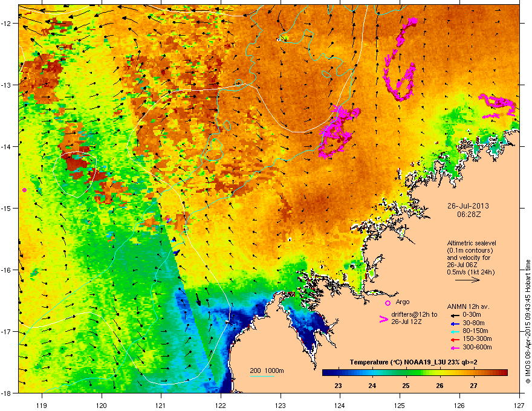Click the cyan 80-150m ANMN arrow

[x=455, y=331]
